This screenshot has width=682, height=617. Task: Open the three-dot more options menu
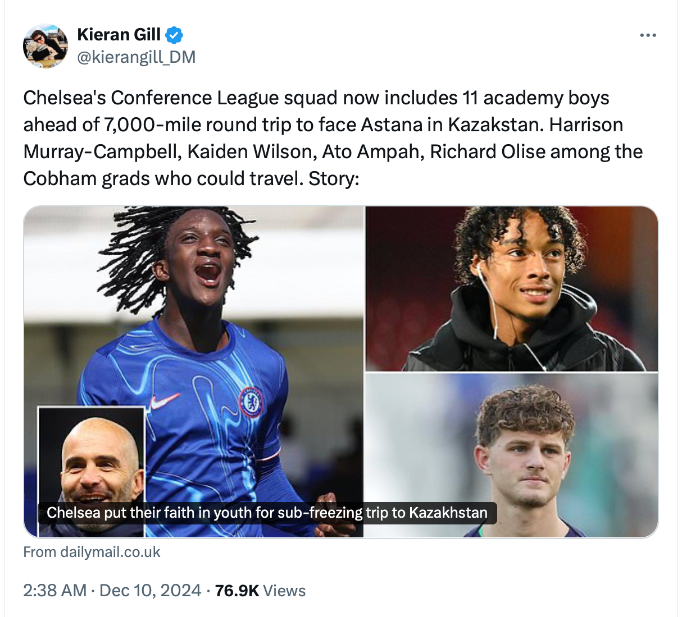[x=648, y=35]
